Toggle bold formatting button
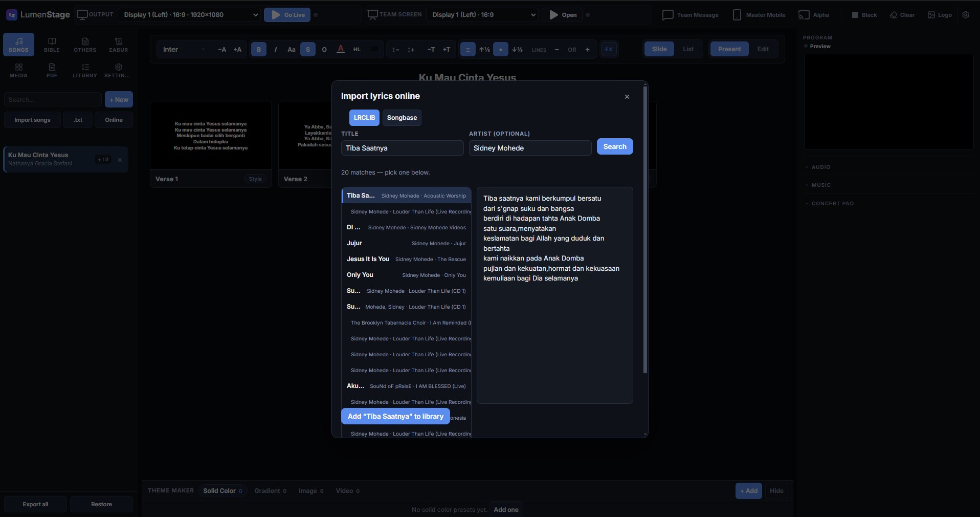This screenshot has height=517, width=980. click(x=259, y=49)
